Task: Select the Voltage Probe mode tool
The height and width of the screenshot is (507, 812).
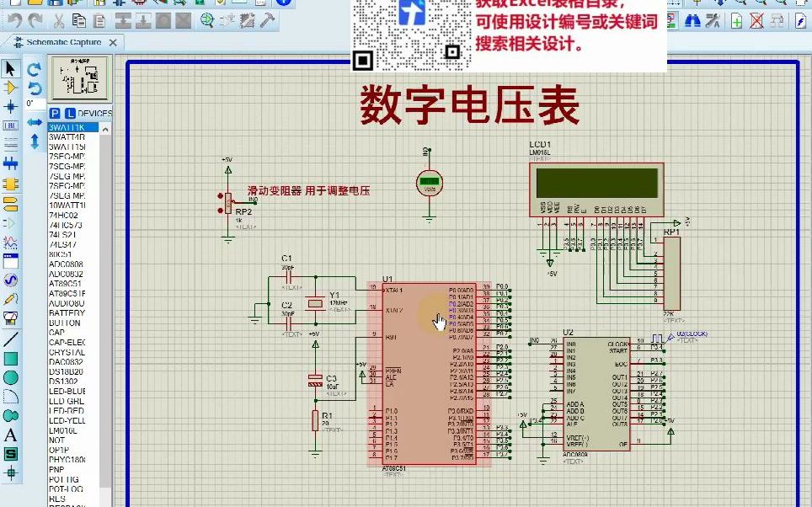Action: coord(9,298)
